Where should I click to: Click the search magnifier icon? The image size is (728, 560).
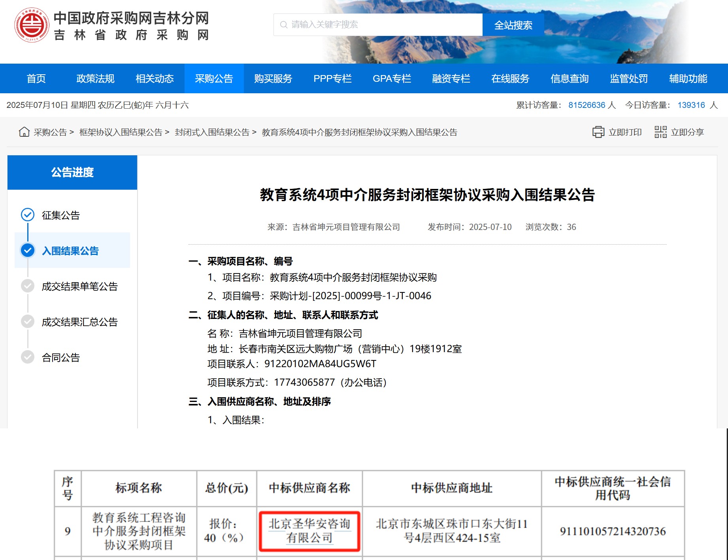click(283, 25)
